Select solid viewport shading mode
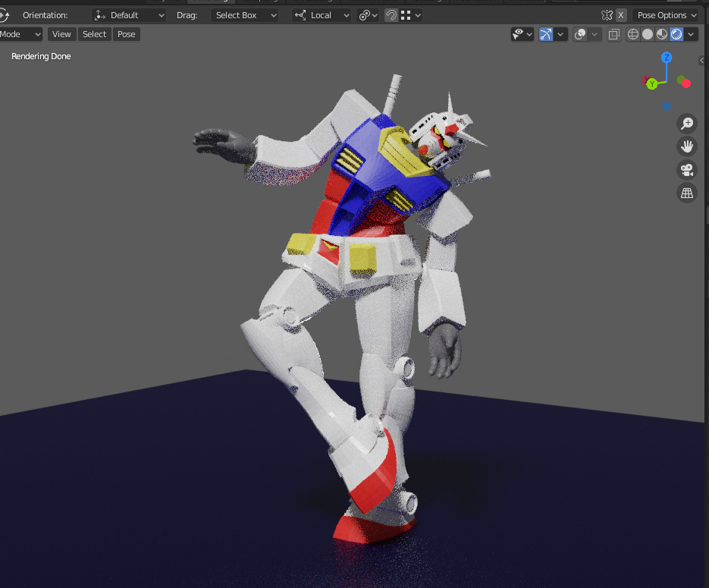Image resolution: width=709 pixels, height=588 pixels. [648, 34]
